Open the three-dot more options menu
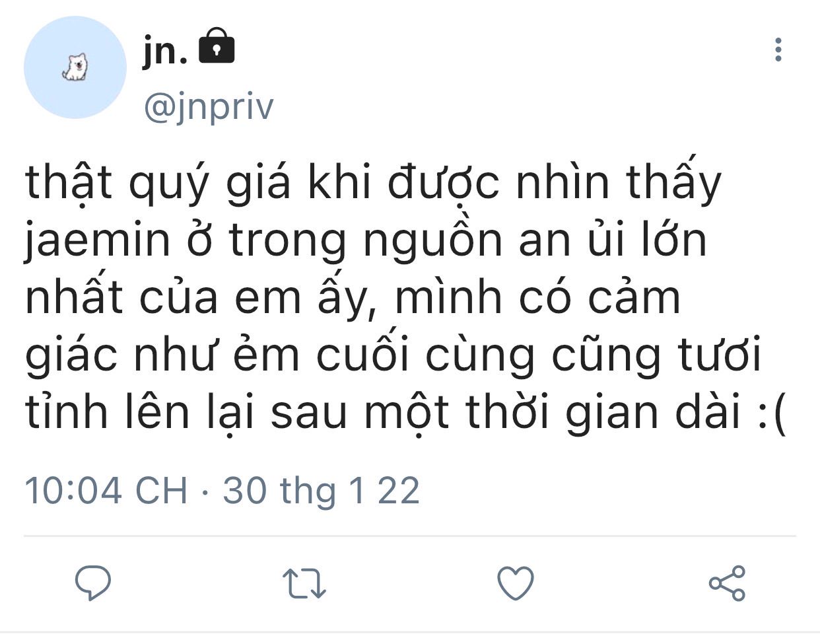This screenshot has height=644, width=820. coord(778,50)
